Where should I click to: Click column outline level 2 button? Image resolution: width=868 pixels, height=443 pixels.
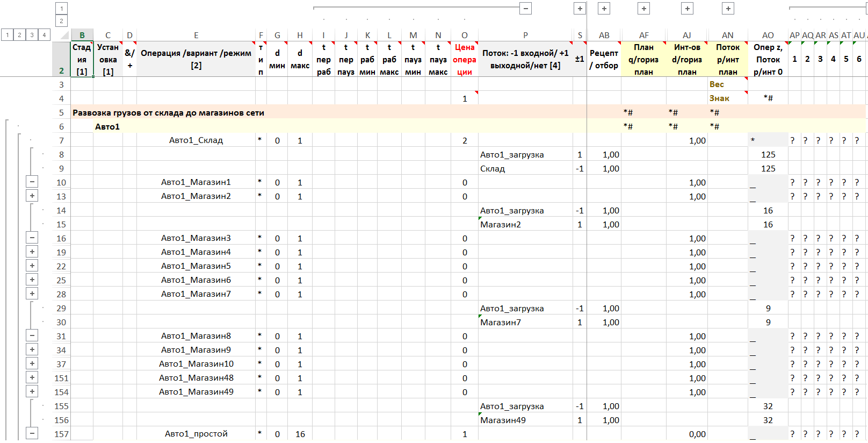pyautogui.click(x=61, y=21)
